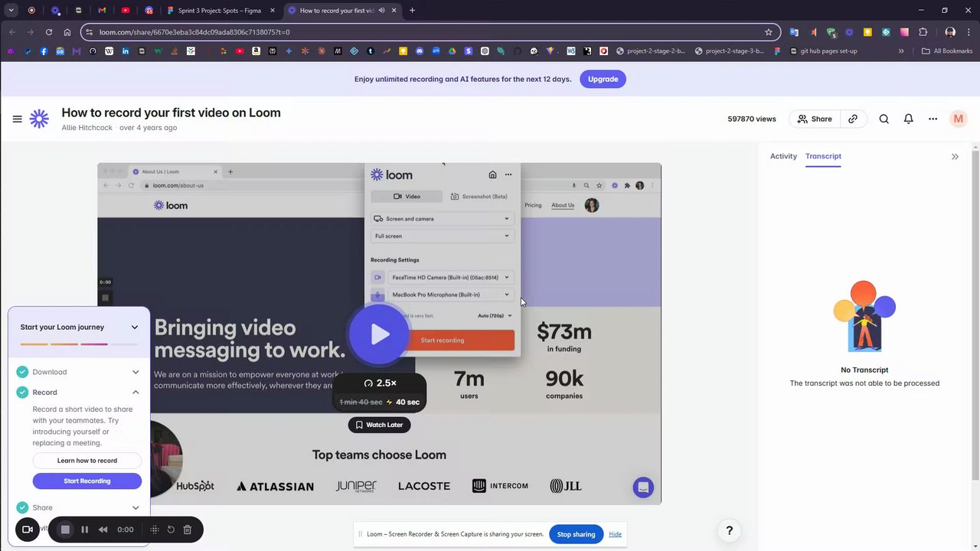Viewport: 980px width, 551px height.
Task: Open the YouTube pinned browser tab
Action: (x=126, y=11)
